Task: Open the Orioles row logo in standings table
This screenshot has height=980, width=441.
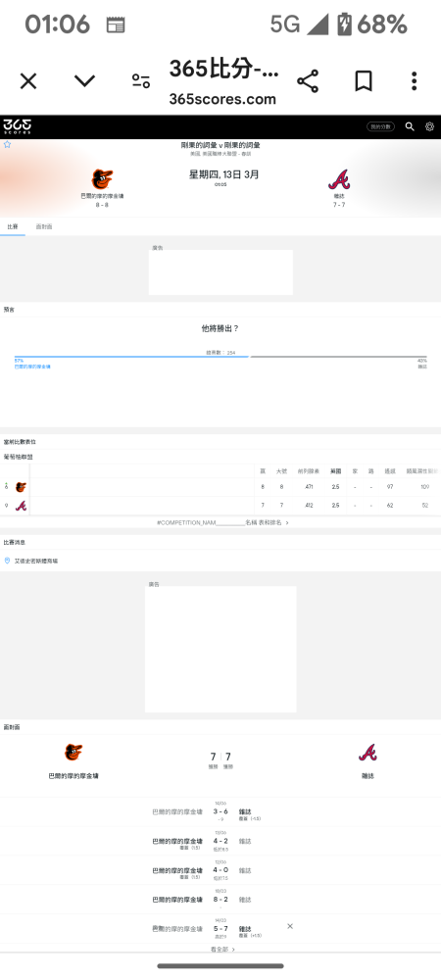Action: (21, 487)
